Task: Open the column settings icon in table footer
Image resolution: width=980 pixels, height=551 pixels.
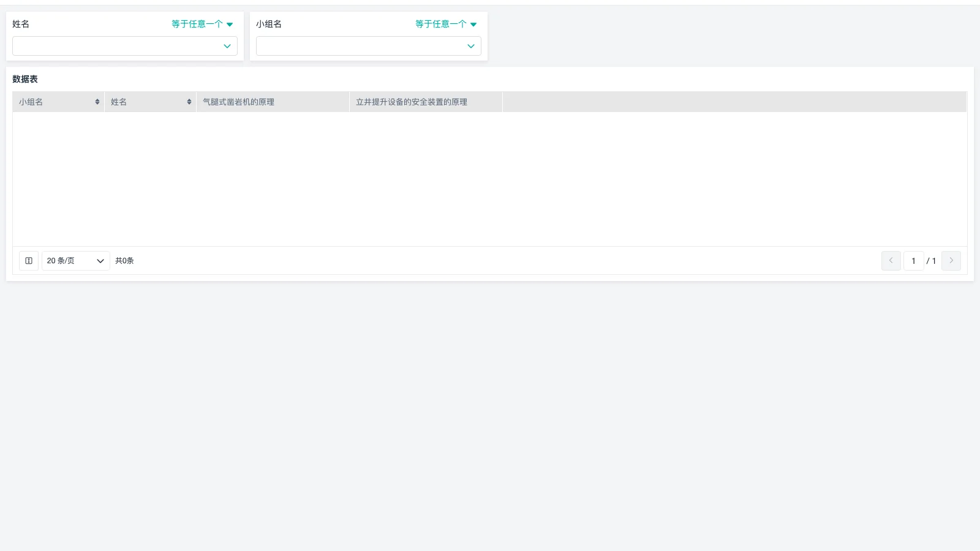Action: click(x=29, y=261)
